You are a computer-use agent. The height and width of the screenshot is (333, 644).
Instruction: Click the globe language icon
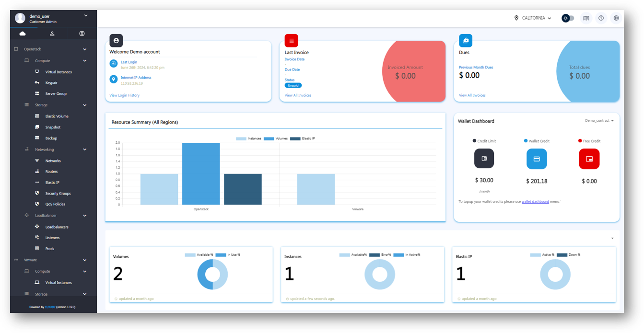tap(616, 18)
